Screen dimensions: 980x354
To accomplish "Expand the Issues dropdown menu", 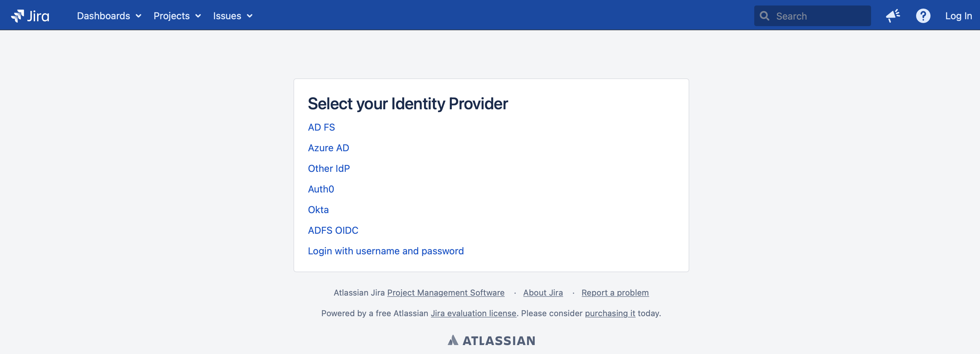I will (232, 16).
